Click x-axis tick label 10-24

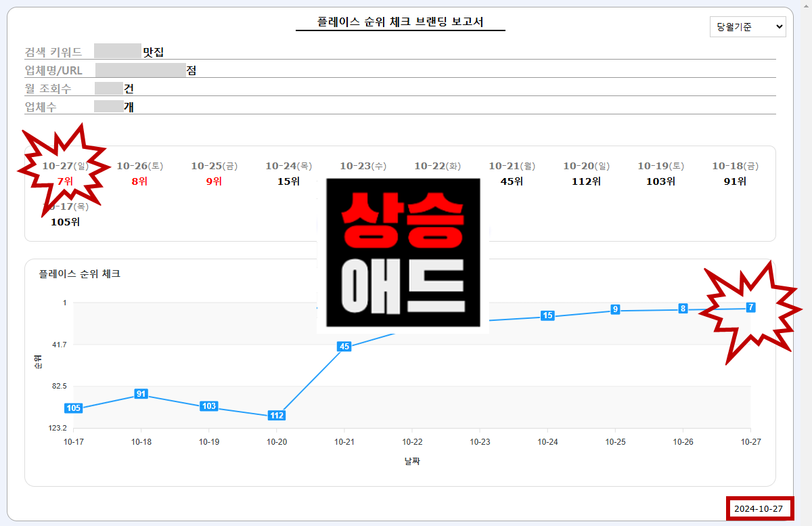[x=547, y=441]
